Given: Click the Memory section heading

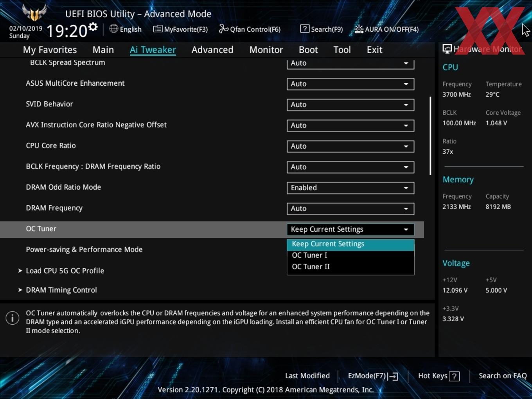Looking at the screenshot, I should 458,180.
